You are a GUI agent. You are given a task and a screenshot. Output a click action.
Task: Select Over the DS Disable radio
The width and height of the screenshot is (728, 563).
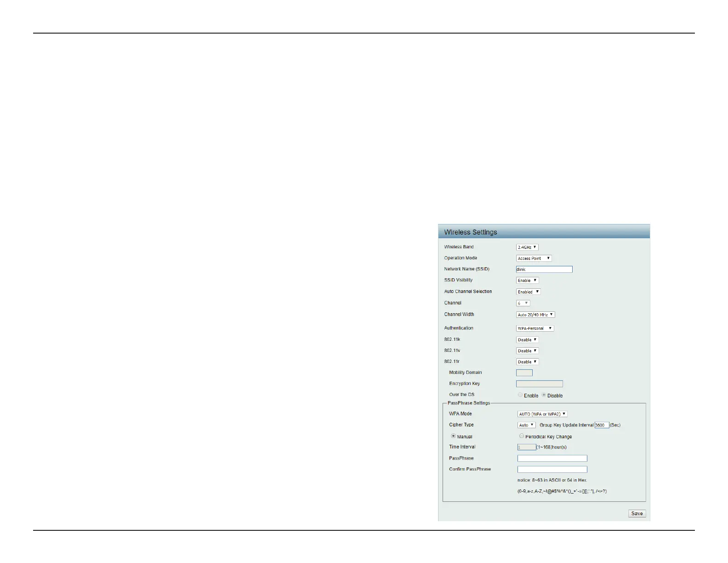click(544, 395)
